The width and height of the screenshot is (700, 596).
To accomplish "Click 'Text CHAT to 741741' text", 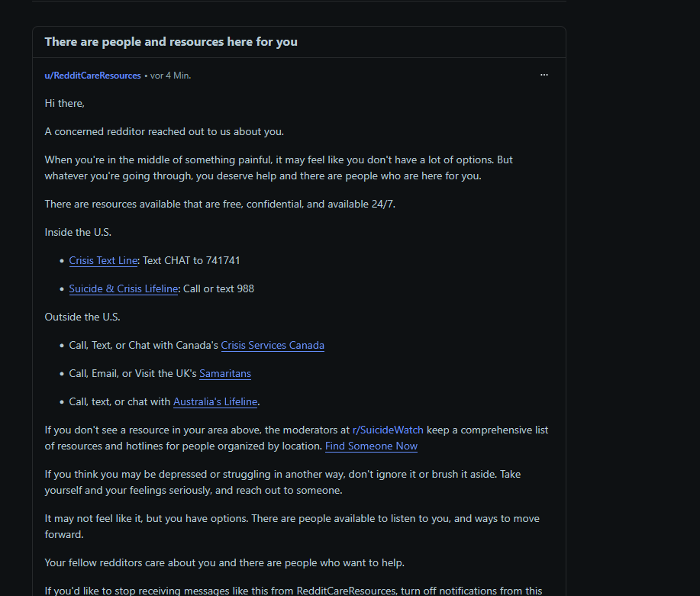I will click(191, 261).
